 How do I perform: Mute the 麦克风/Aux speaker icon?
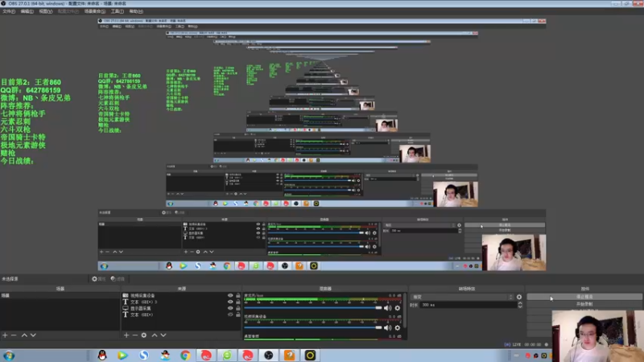[387, 308]
